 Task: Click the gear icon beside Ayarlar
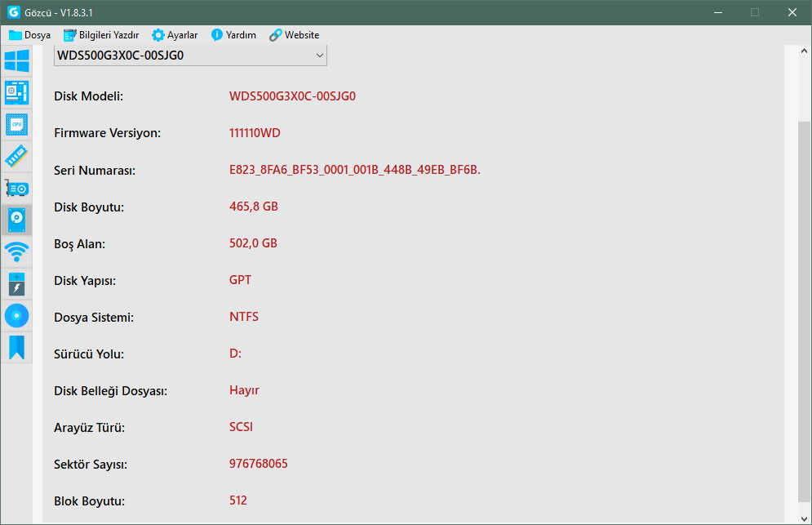[158, 35]
